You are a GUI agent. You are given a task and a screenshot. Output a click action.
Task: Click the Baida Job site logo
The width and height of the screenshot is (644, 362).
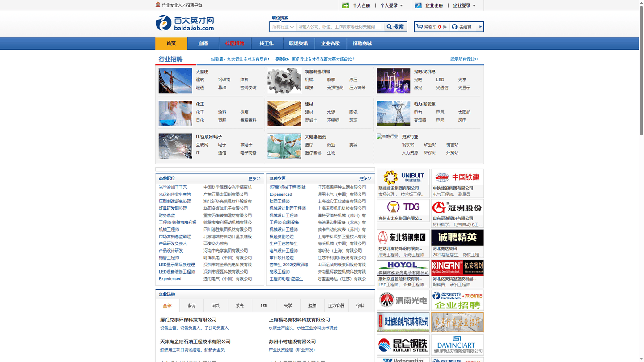pyautogui.click(x=185, y=23)
